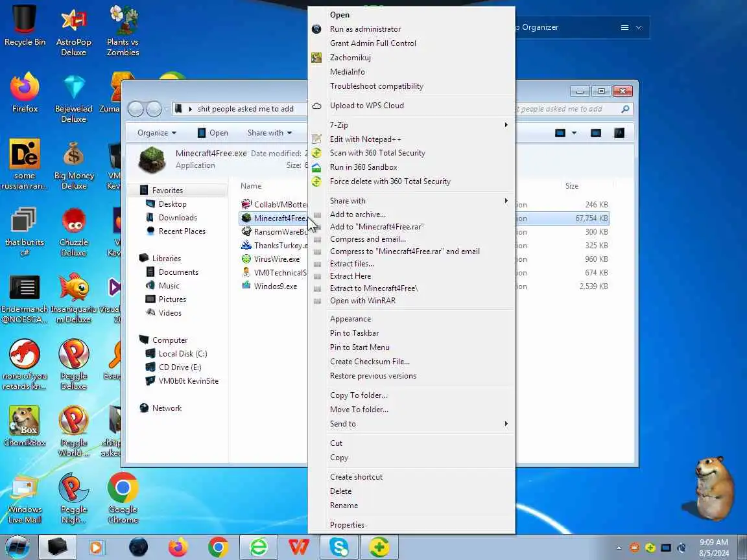Select Desktop under Favorites
747x560 pixels.
tap(172, 204)
